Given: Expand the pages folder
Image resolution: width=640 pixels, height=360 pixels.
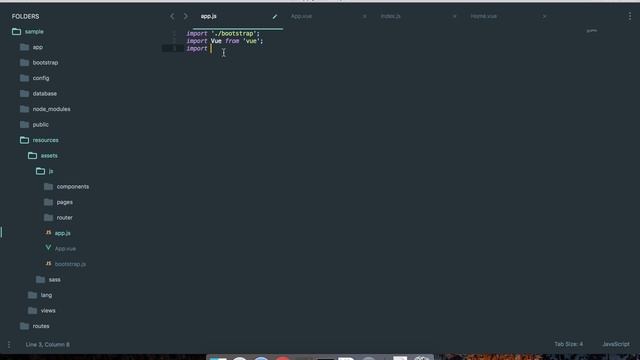Looking at the screenshot, I should (64, 202).
